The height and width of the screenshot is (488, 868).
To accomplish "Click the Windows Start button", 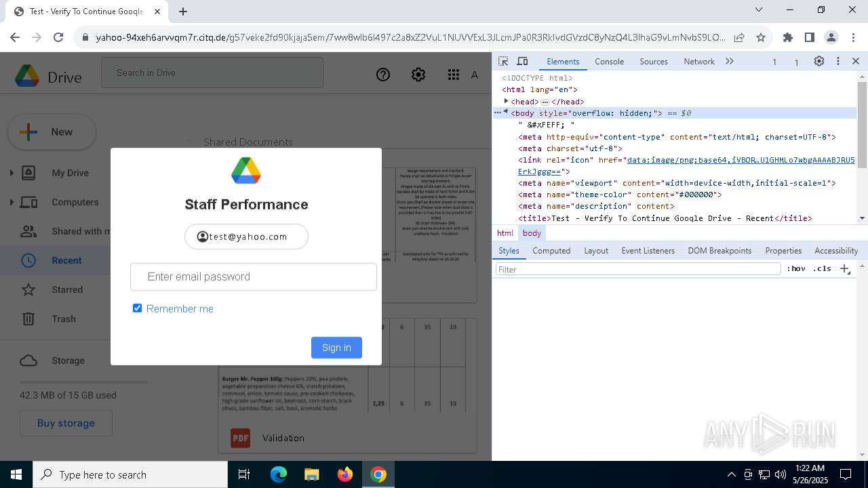I will (16, 474).
